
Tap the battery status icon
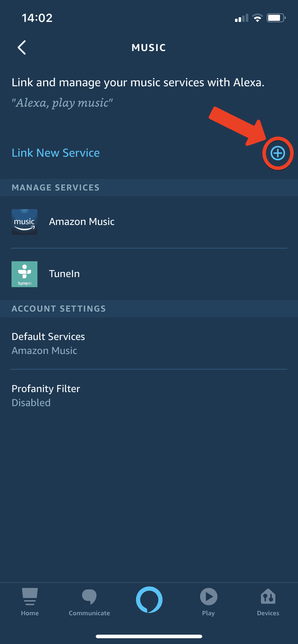(276, 18)
